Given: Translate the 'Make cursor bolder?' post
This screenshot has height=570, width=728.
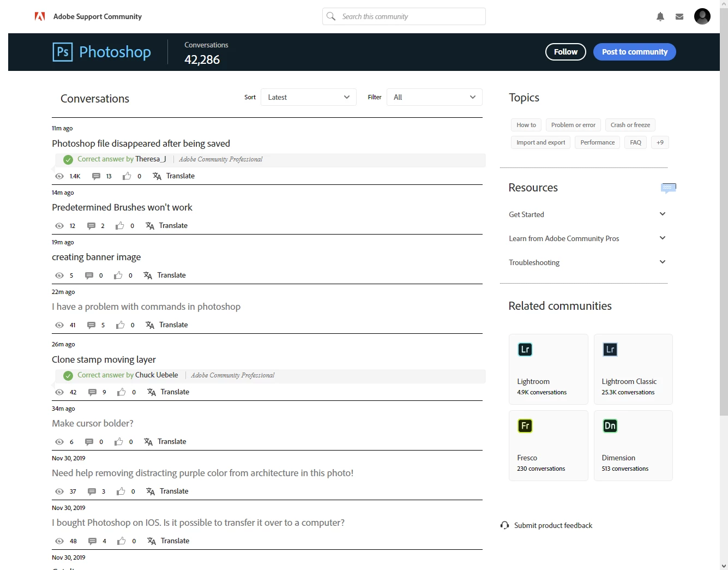Looking at the screenshot, I should 172,442.
